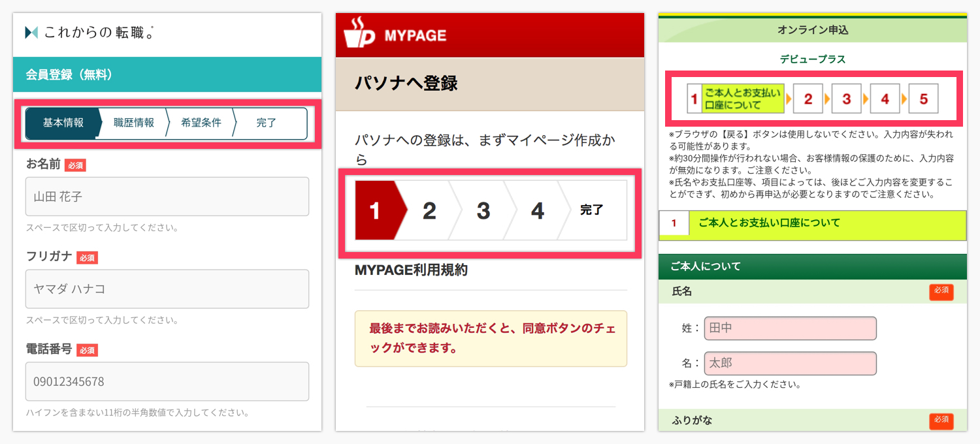Click the ご本人について section header
Screen dimensions: 980x444
813,266
